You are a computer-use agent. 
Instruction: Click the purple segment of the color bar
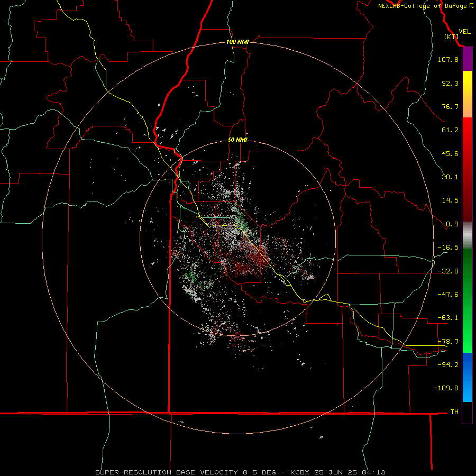pos(467,59)
